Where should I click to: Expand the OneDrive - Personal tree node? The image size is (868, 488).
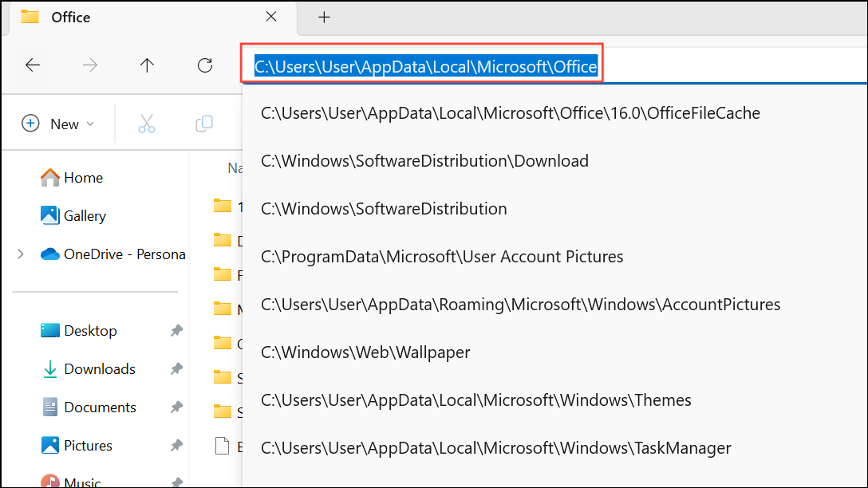(21, 254)
